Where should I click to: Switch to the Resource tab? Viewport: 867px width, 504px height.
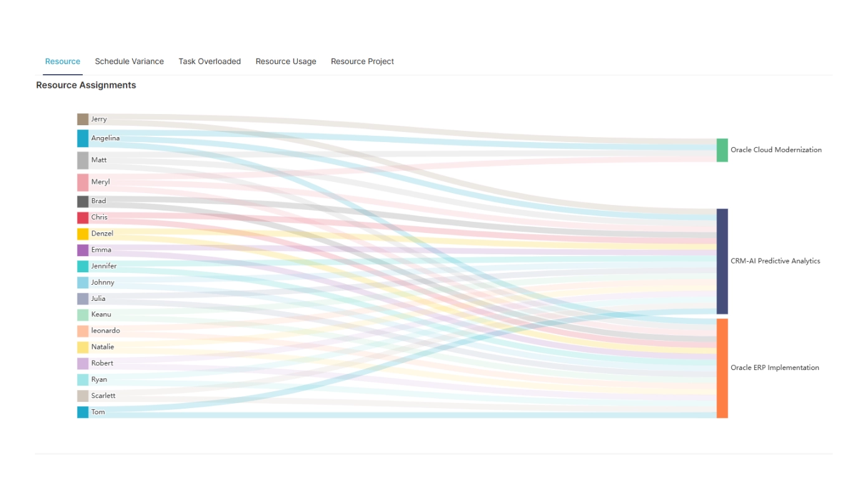[x=62, y=62]
